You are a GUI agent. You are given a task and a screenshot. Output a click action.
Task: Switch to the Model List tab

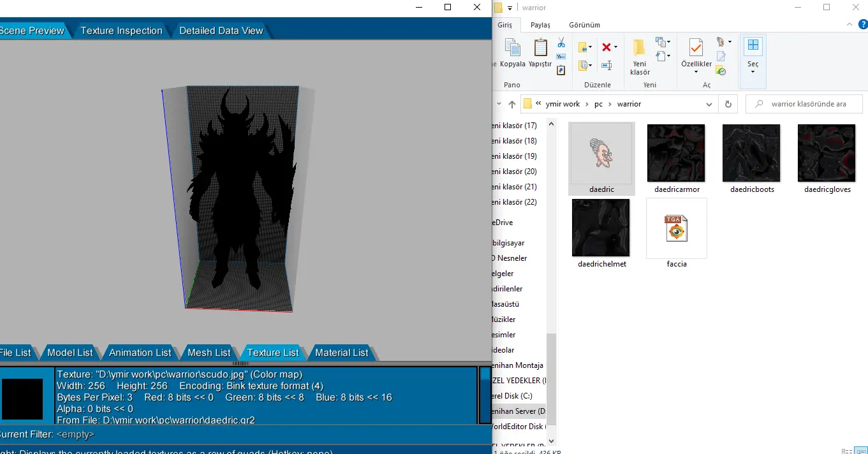coord(70,353)
